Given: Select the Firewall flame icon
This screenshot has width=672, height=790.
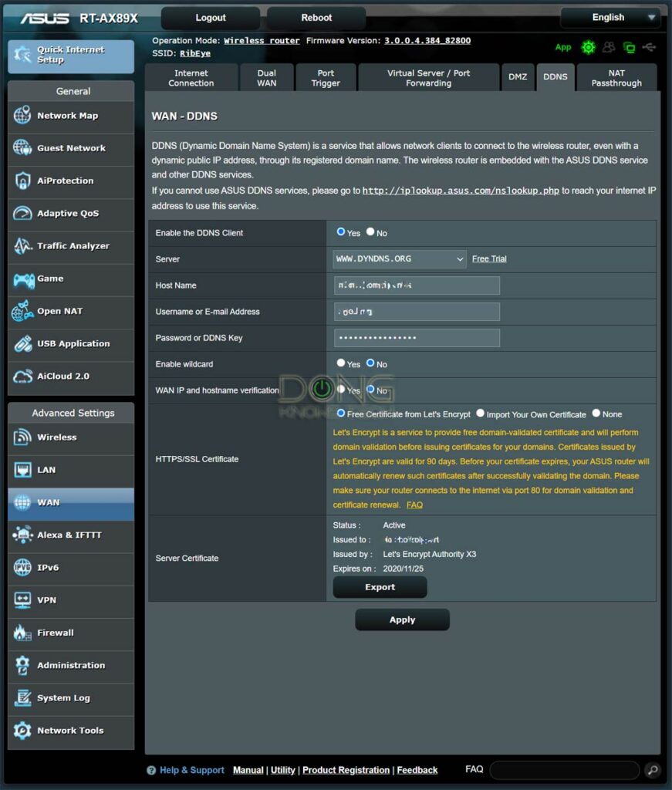Looking at the screenshot, I should tap(22, 633).
